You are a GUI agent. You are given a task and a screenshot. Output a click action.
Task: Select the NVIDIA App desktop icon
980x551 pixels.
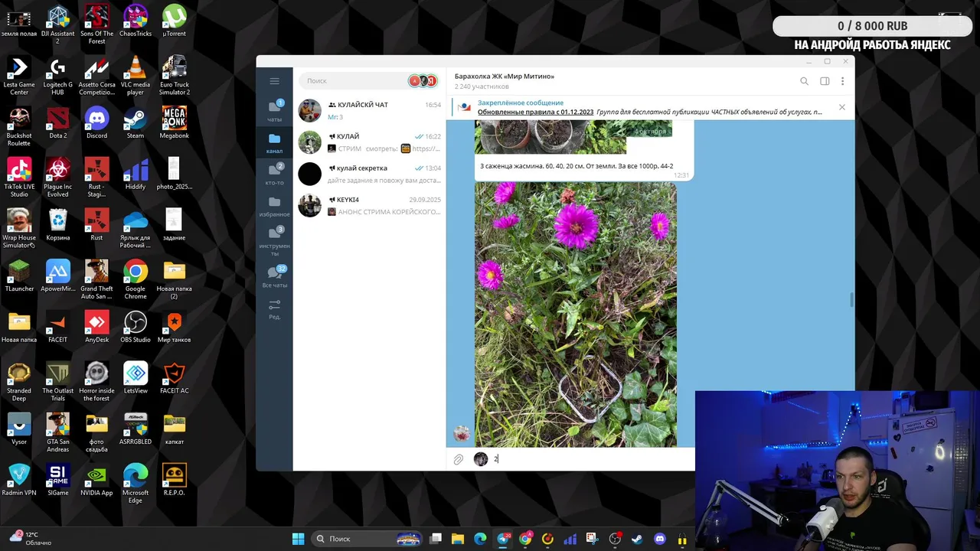pos(96,480)
